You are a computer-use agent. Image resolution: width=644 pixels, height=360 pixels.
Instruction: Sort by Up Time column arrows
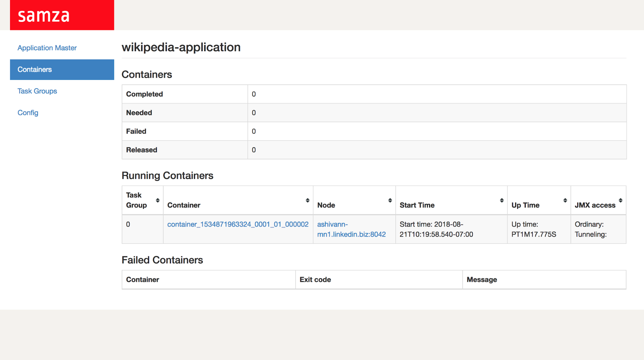(565, 200)
